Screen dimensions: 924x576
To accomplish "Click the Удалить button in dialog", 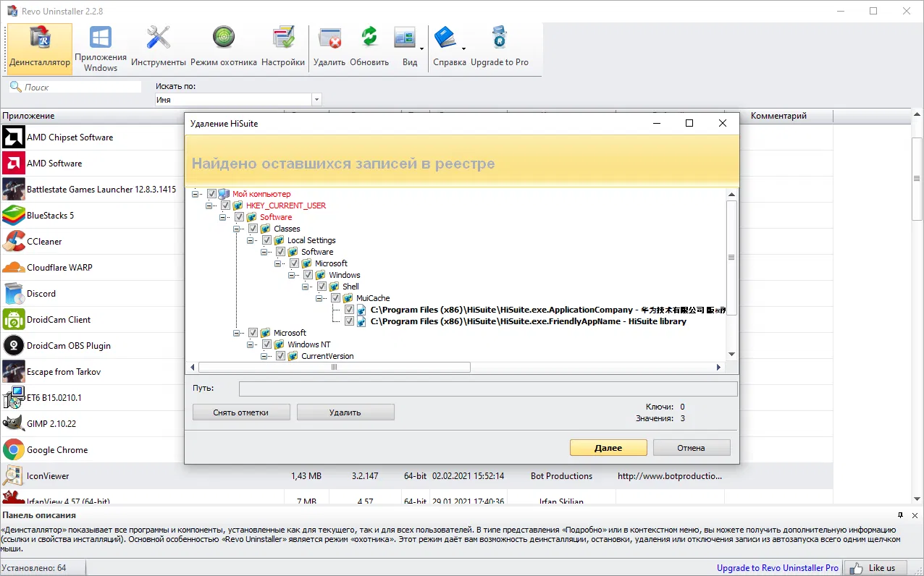I will [345, 412].
